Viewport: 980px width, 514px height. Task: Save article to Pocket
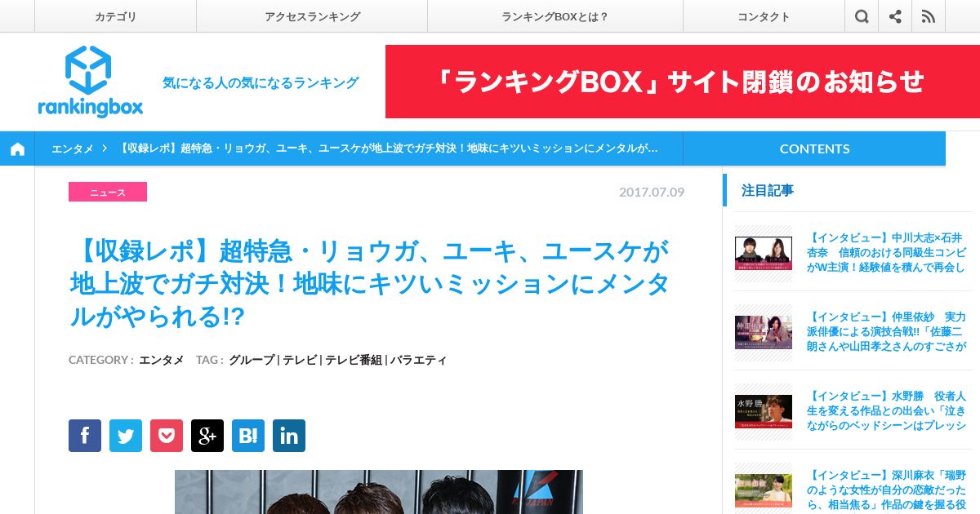click(167, 436)
